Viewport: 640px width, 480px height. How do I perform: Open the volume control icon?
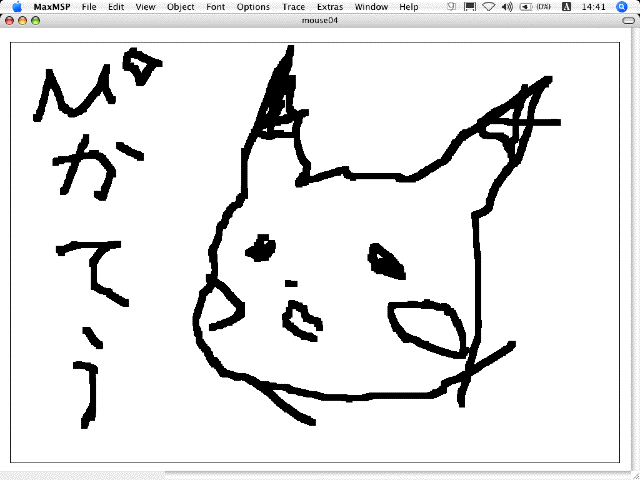pos(507,7)
